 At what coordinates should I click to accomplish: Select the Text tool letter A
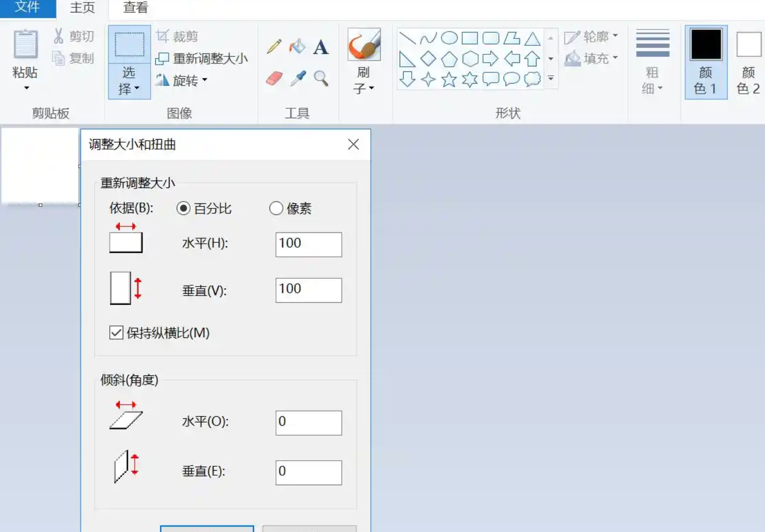(321, 47)
